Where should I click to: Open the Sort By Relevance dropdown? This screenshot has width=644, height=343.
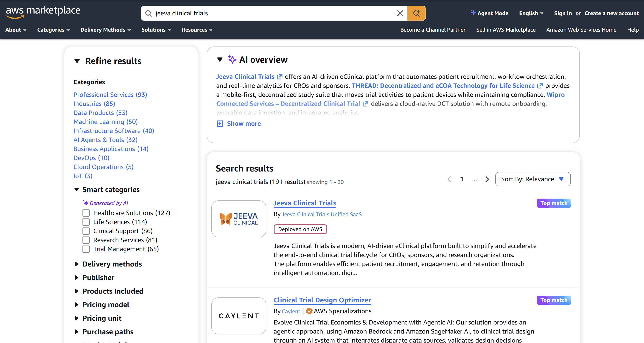click(x=533, y=179)
